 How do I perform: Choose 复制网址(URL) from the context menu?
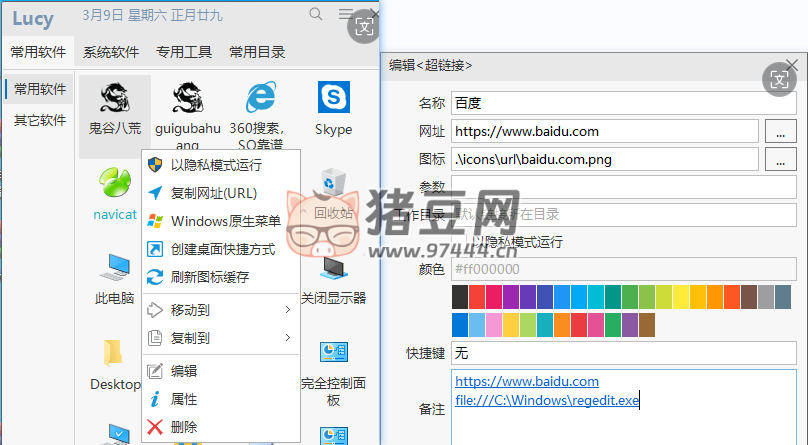[x=213, y=193]
